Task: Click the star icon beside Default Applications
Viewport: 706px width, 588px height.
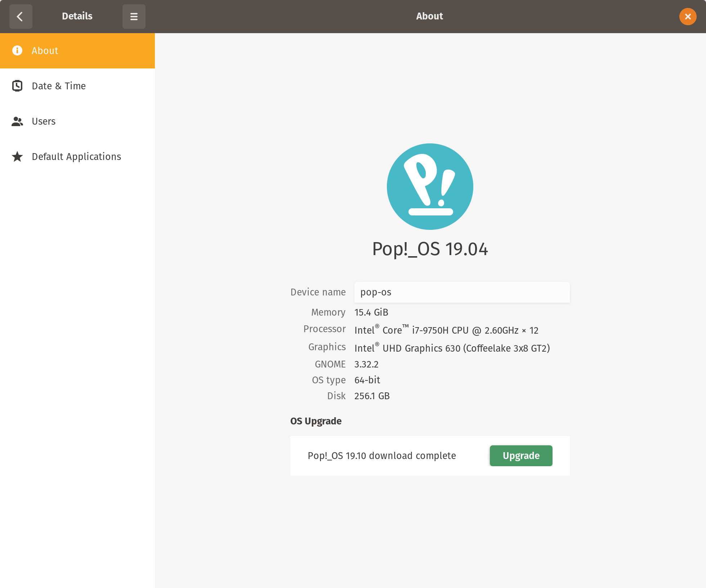Action: (x=17, y=156)
